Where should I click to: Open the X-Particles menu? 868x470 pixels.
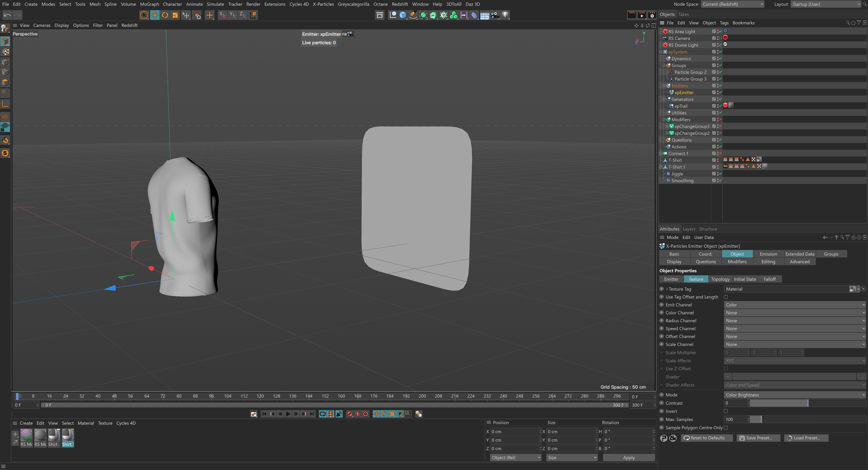tap(323, 4)
